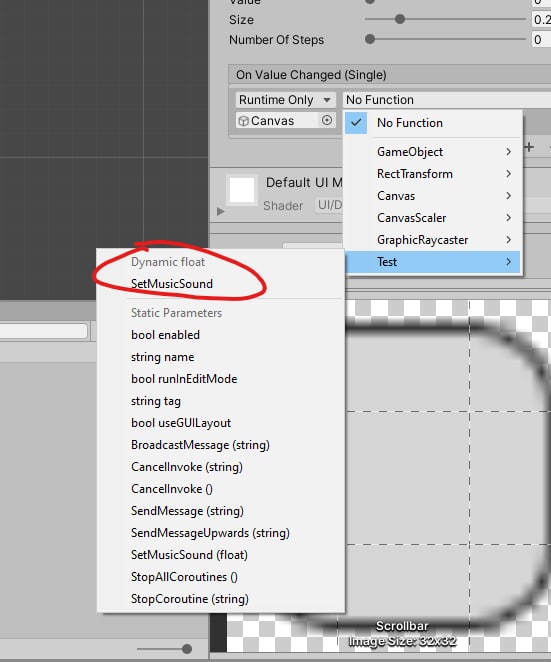This screenshot has height=662, width=551.
Task: Click the Size property label
Action: 242,19
